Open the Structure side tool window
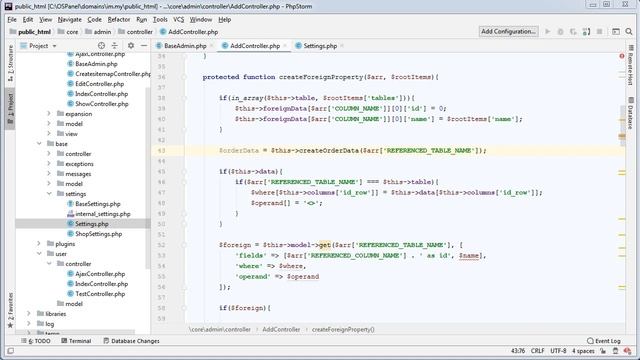Image resolution: width=640 pixels, height=360 pixels. 11,63
